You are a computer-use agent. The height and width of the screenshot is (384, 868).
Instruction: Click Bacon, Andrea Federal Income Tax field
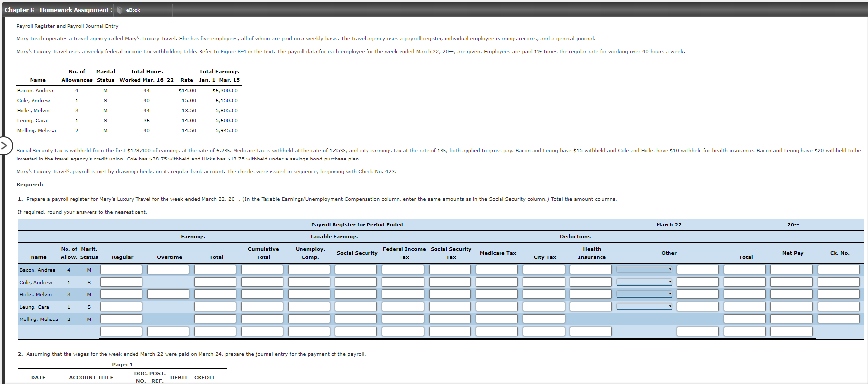point(403,270)
